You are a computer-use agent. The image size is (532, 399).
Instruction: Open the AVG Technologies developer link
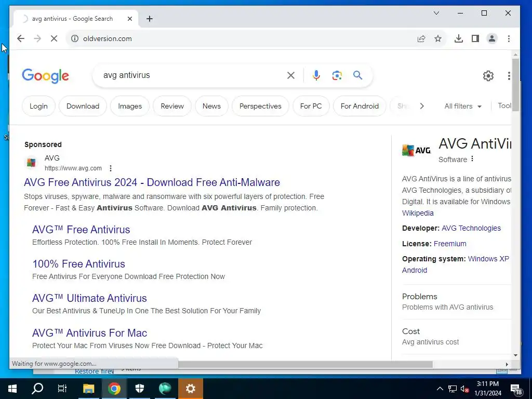click(x=471, y=229)
